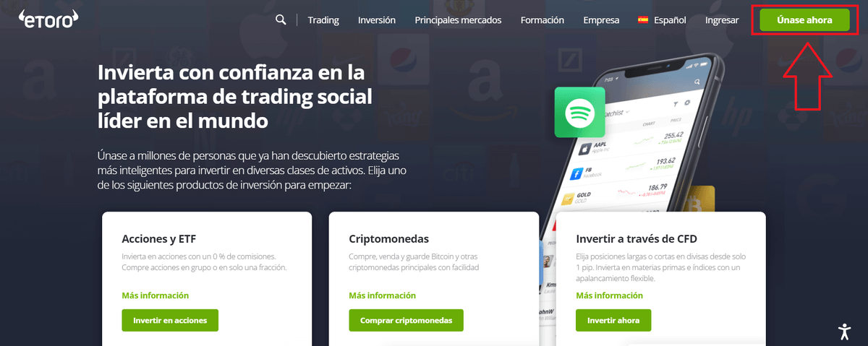Open the search magnifier icon
This screenshot has width=868, height=346.
pos(281,20)
